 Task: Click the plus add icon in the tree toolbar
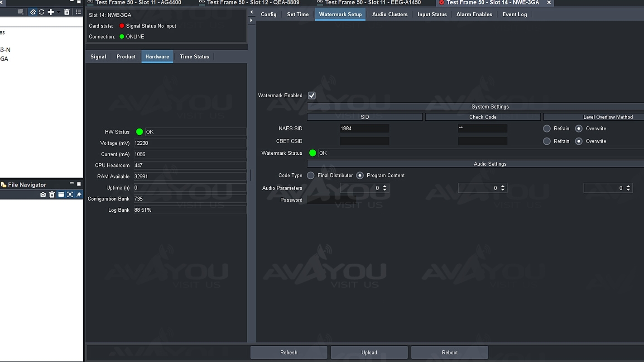point(51,12)
